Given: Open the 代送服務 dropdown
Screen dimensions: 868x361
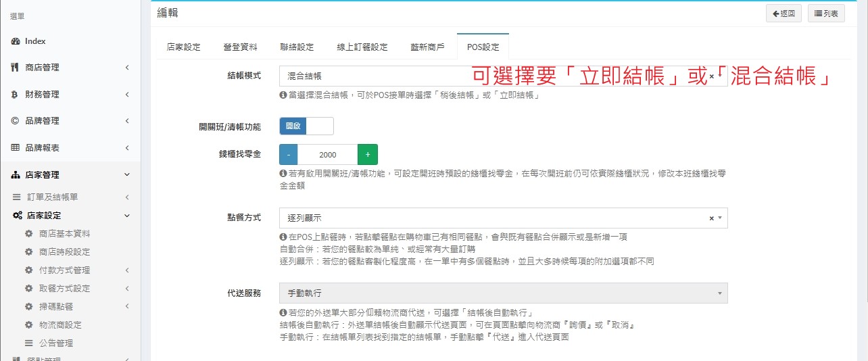Looking at the screenshot, I should click(503, 293).
